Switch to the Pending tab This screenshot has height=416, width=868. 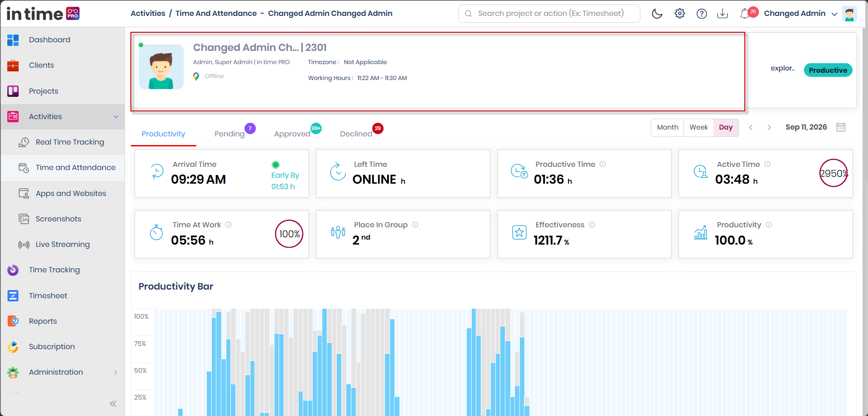coord(229,134)
